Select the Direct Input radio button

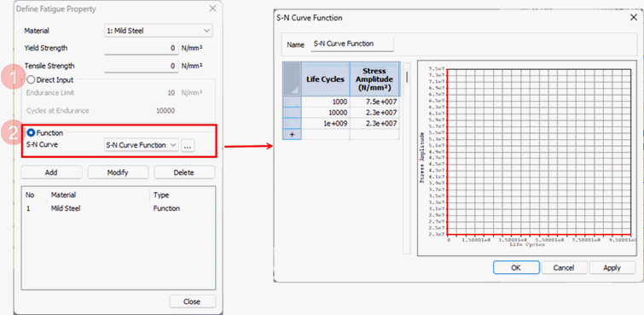point(31,79)
